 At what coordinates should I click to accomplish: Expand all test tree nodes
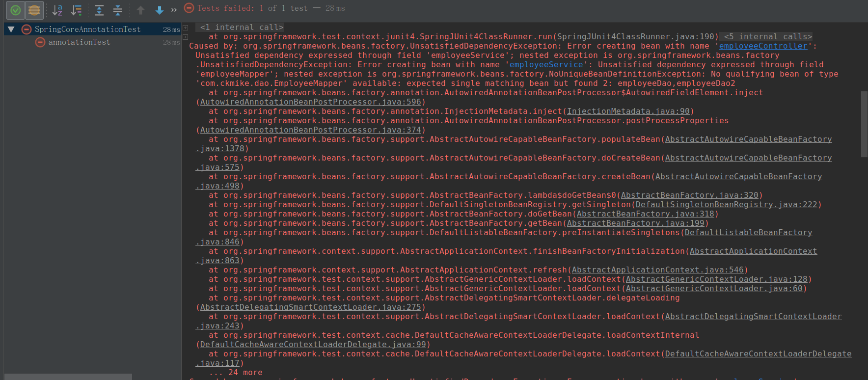click(99, 10)
